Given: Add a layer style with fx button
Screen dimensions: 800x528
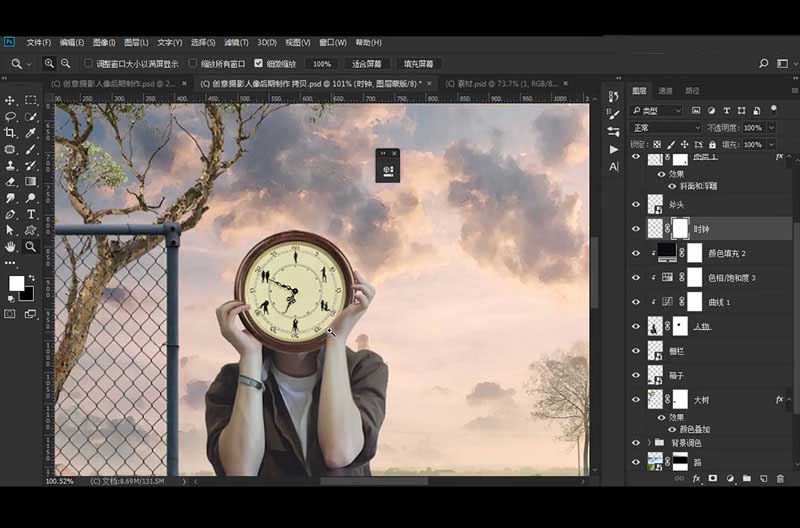Looking at the screenshot, I should [696, 479].
